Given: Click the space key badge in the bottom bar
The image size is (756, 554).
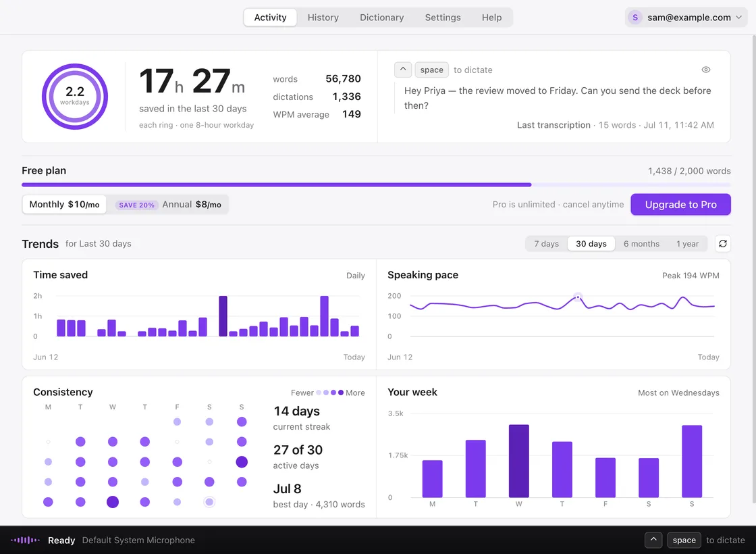Looking at the screenshot, I should pyautogui.click(x=684, y=540).
